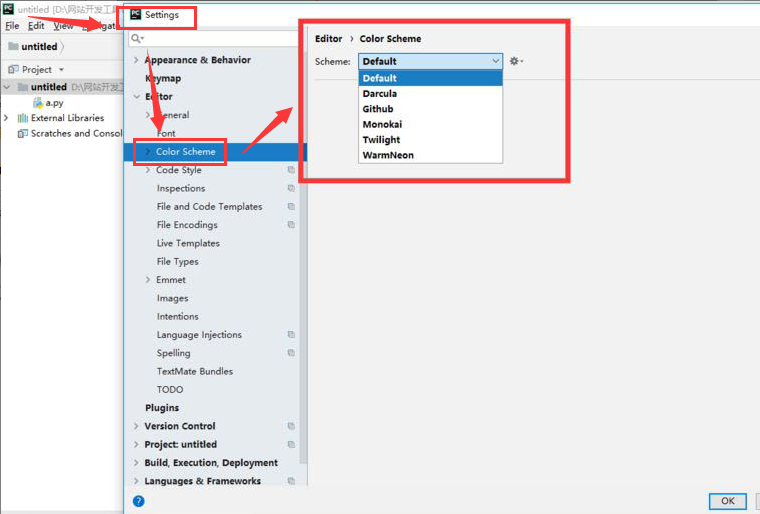
Task: Choose the Default scheme option
Action: [430, 78]
